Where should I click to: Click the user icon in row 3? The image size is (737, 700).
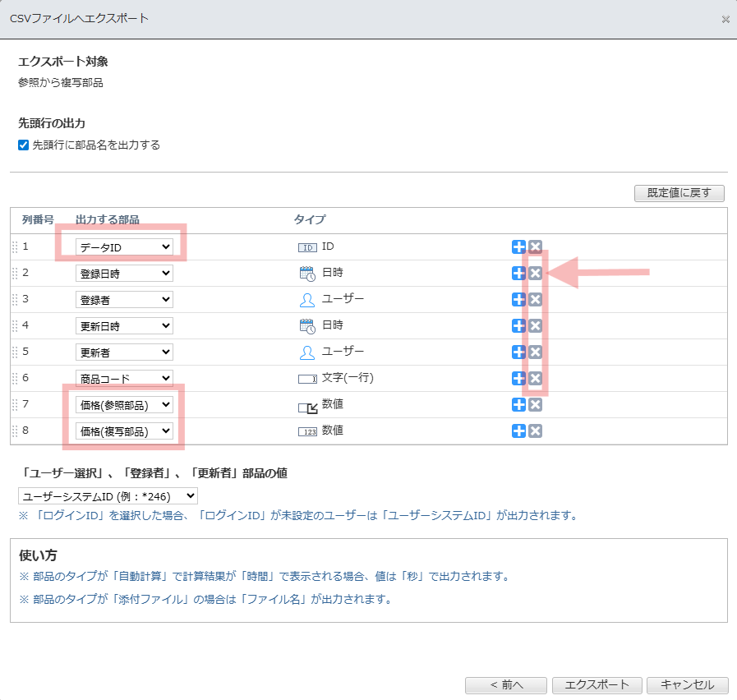pyautogui.click(x=307, y=300)
